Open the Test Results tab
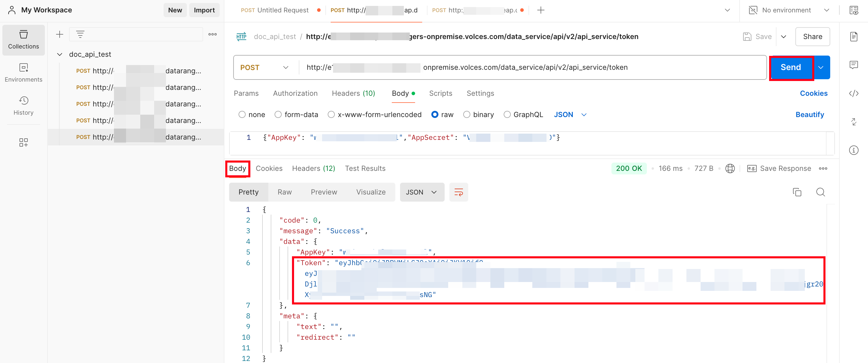The width and height of the screenshot is (868, 363). click(365, 168)
